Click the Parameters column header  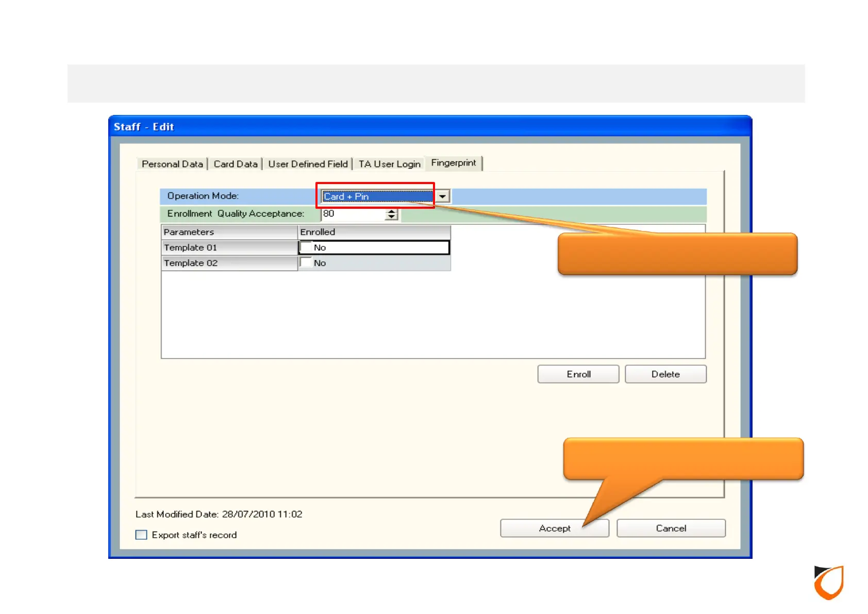[x=230, y=232]
